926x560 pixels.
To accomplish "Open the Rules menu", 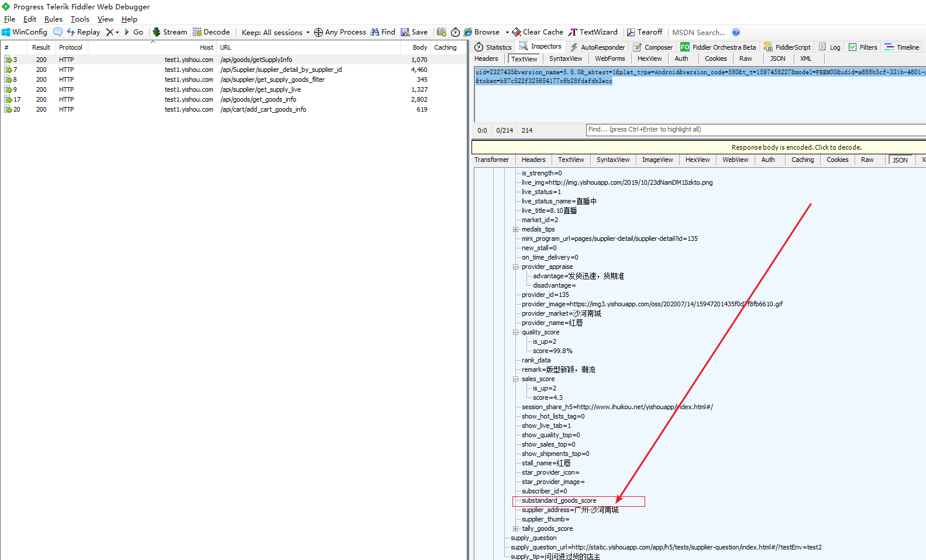I will click(x=53, y=19).
